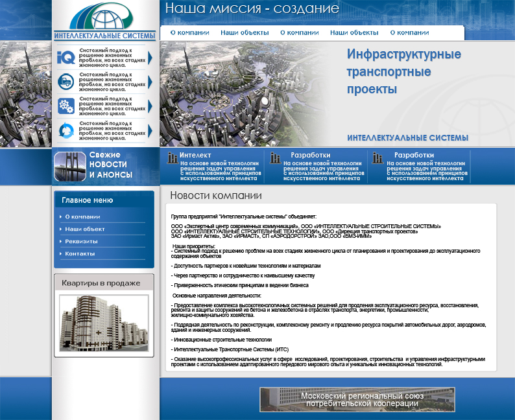This screenshot has width=515, height=420.
Task: Click the bar chart icon beside Интелект
Action: 173,158
